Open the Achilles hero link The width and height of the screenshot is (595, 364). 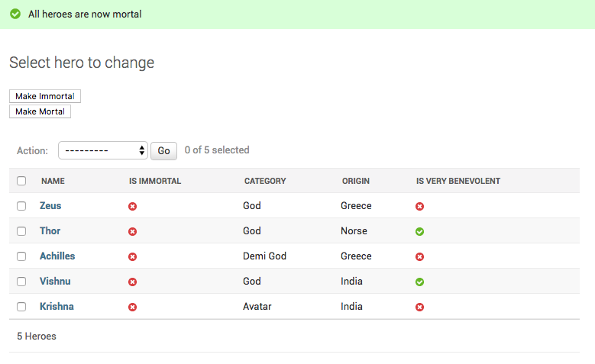[x=57, y=256]
